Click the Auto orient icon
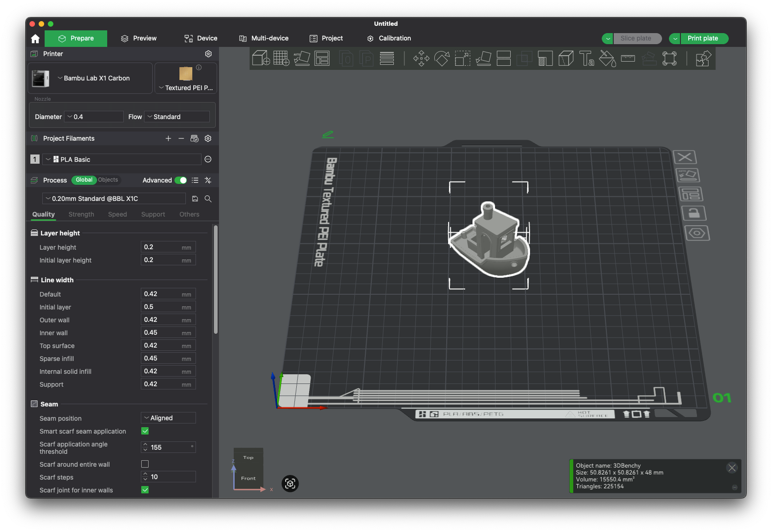This screenshot has height=532, width=772. coord(302,58)
